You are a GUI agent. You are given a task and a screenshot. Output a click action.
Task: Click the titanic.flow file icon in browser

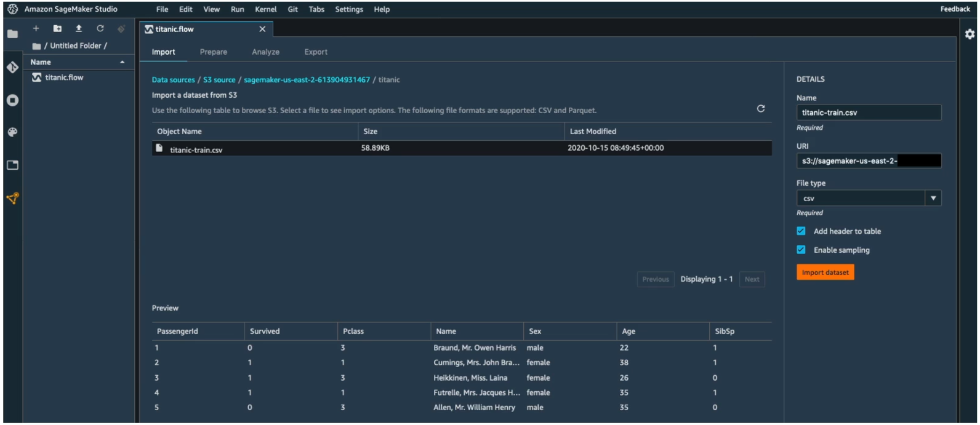[x=37, y=77]
